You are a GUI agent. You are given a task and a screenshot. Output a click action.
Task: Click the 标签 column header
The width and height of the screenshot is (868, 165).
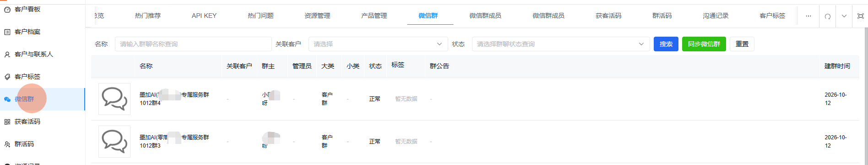398,65
